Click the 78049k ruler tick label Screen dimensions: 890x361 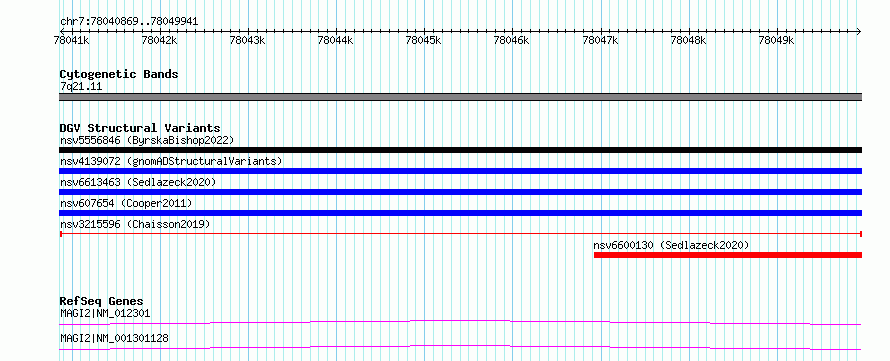(776, 40)
